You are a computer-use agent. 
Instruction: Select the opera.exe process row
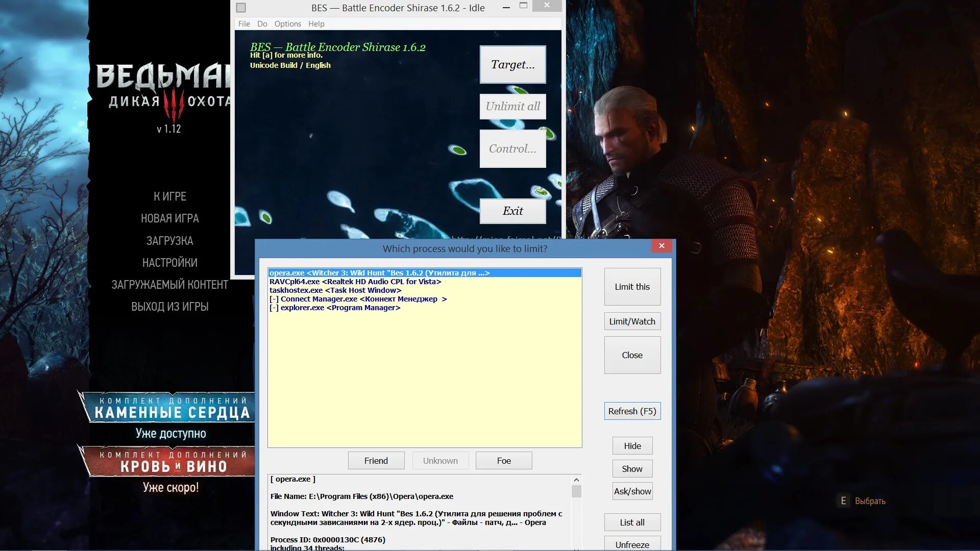425,273
